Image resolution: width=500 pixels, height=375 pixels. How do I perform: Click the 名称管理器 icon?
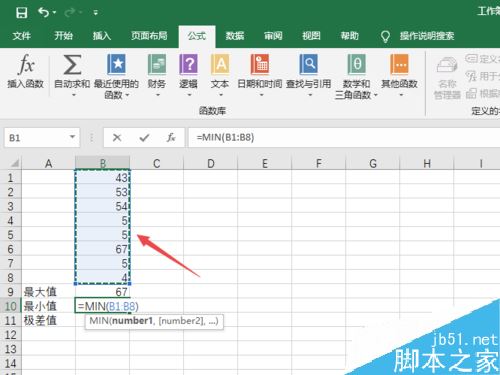click(447, 65)
